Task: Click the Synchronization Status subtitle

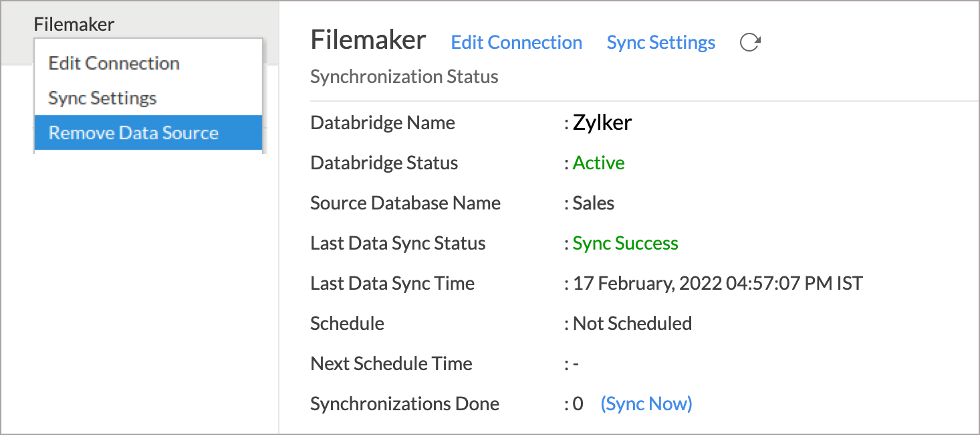Action: (404, 77)
